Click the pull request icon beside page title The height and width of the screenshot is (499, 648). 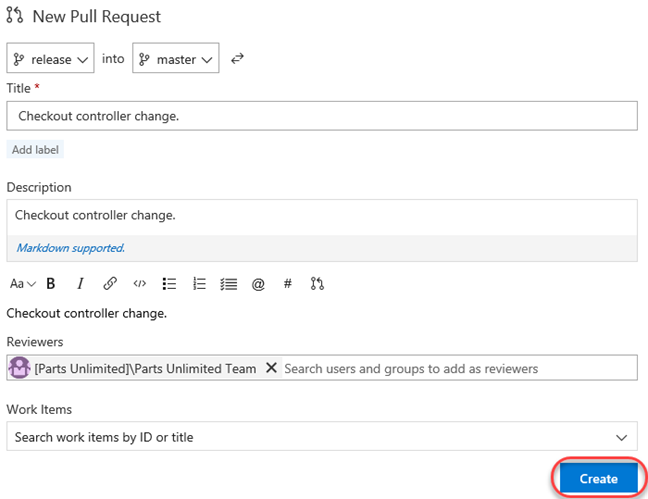15,15
